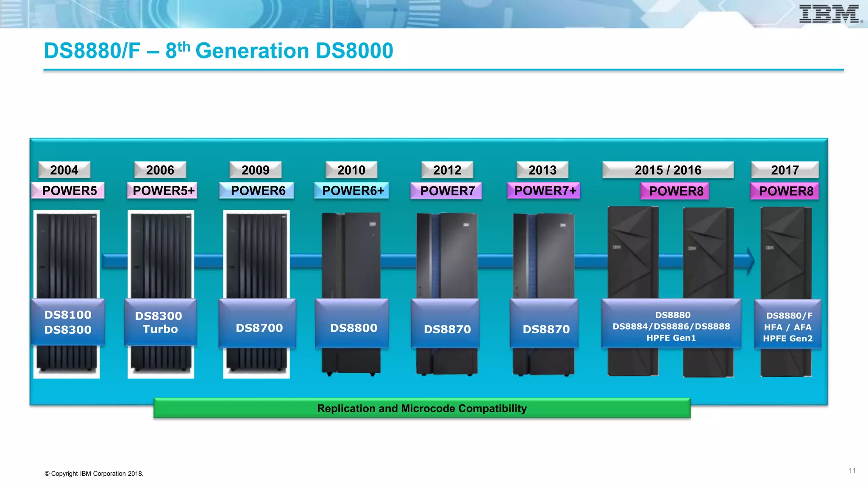Select the DS8800 model box
The height and width of the screenshot is (488, 868).
tap(352, 323)
